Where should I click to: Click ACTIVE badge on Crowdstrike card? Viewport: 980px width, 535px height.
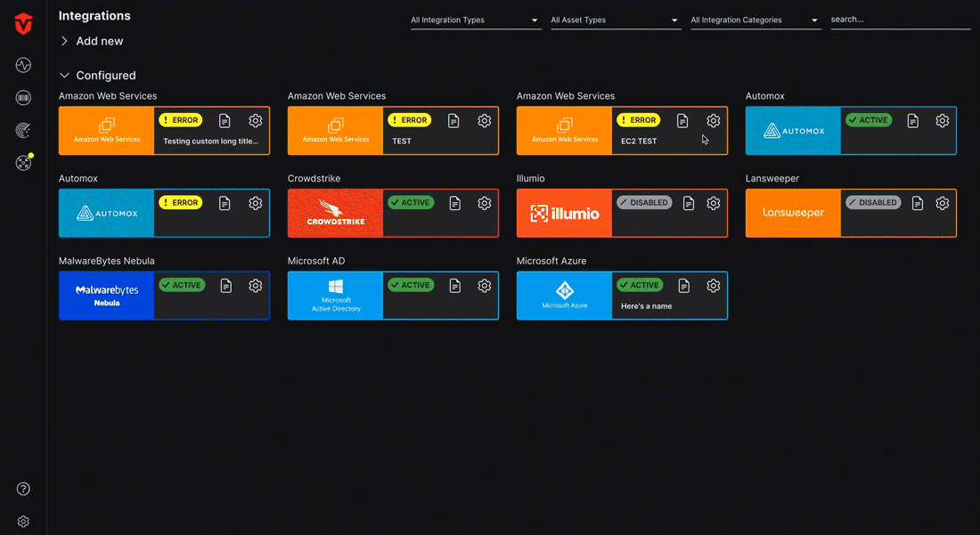411,202
